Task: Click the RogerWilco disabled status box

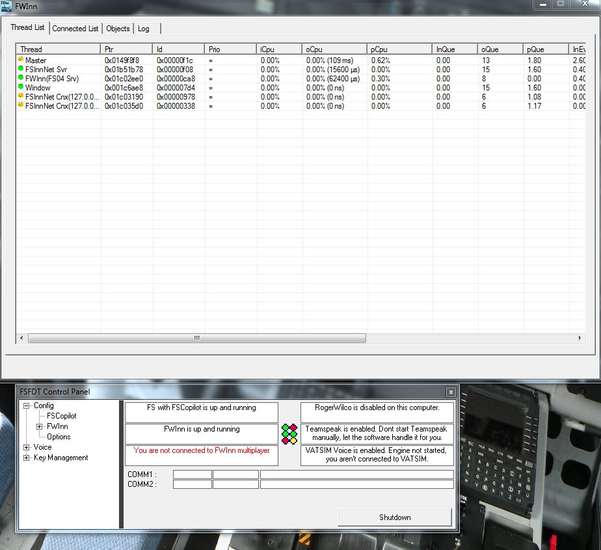Action: [377, 412]
